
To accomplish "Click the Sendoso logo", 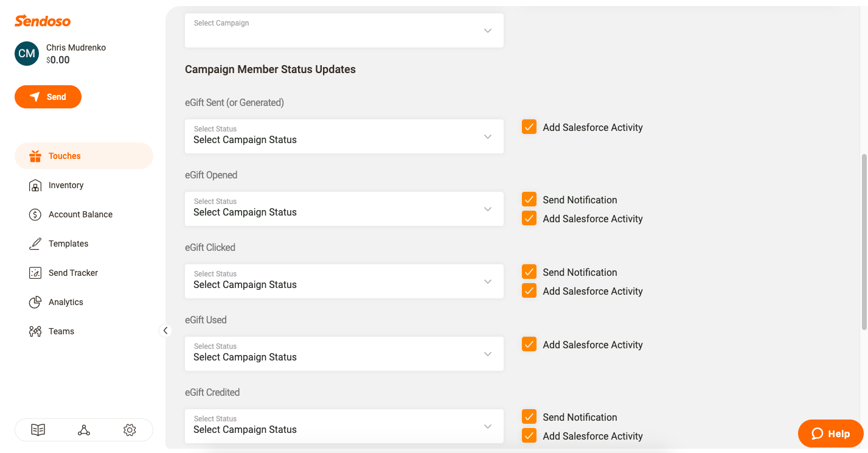I will click(x=43, y=21).
